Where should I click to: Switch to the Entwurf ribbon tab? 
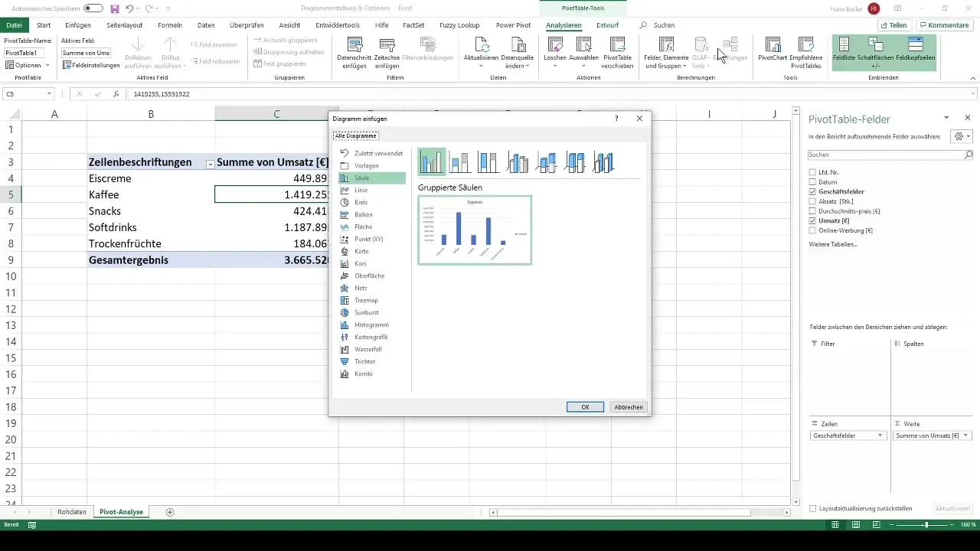(607, 25)
